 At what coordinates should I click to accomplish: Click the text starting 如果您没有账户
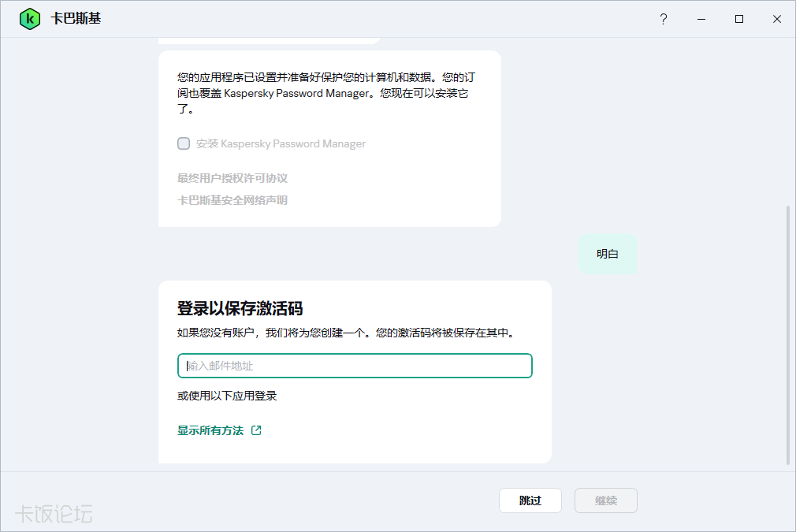pyautogui.click(x=348, y=333)
